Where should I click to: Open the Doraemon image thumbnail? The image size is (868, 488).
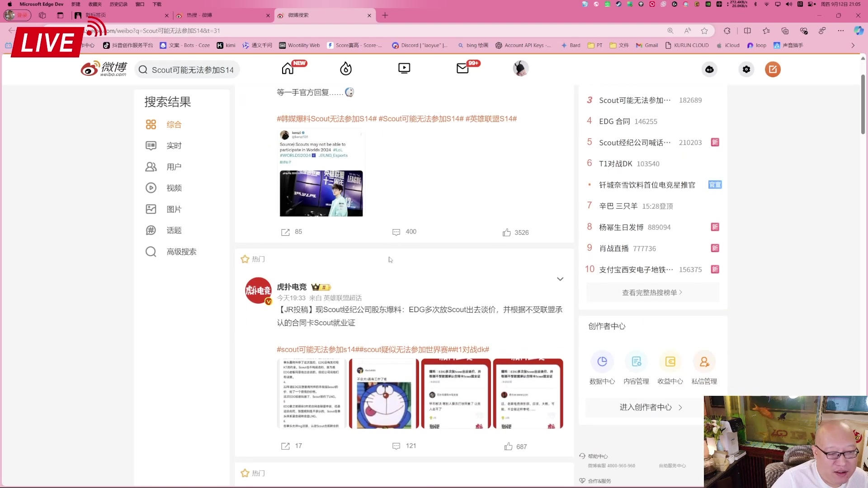384,394
